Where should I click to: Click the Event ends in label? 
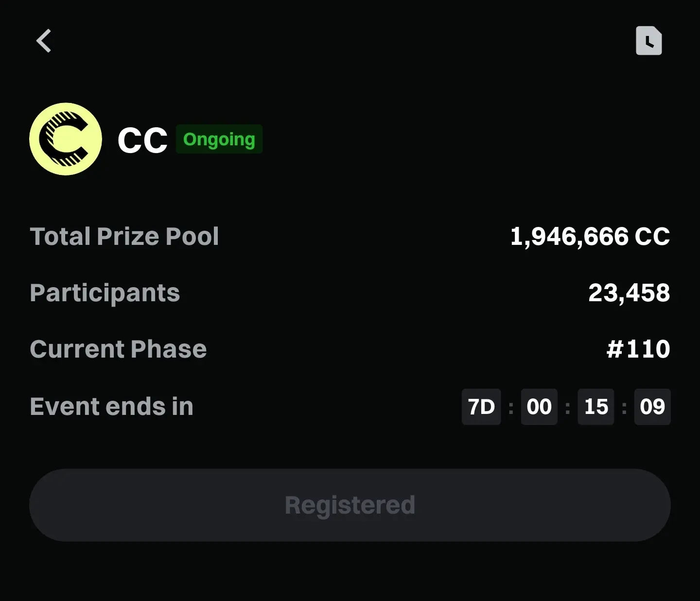click(x=112, y=407)
